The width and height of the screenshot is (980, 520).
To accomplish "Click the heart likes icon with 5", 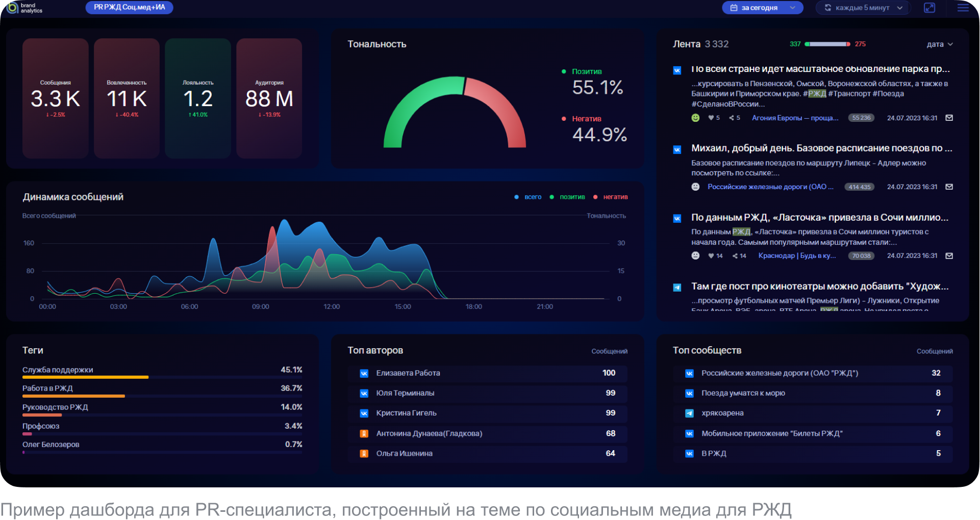I will point(711,118).
